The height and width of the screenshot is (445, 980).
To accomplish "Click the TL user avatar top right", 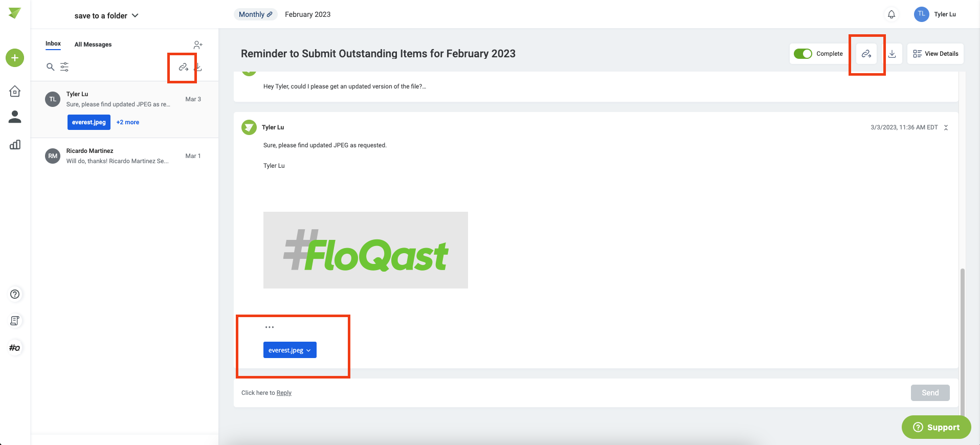I will click(x=921, y=14).
